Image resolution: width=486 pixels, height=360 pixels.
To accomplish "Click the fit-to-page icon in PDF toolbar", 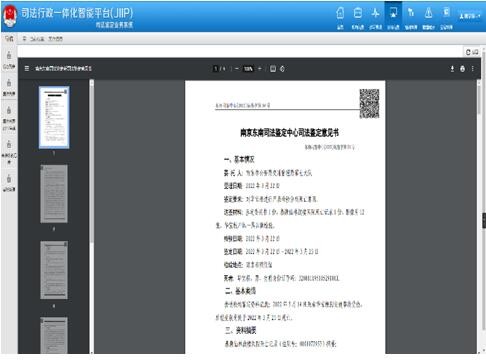I will 273,69.
